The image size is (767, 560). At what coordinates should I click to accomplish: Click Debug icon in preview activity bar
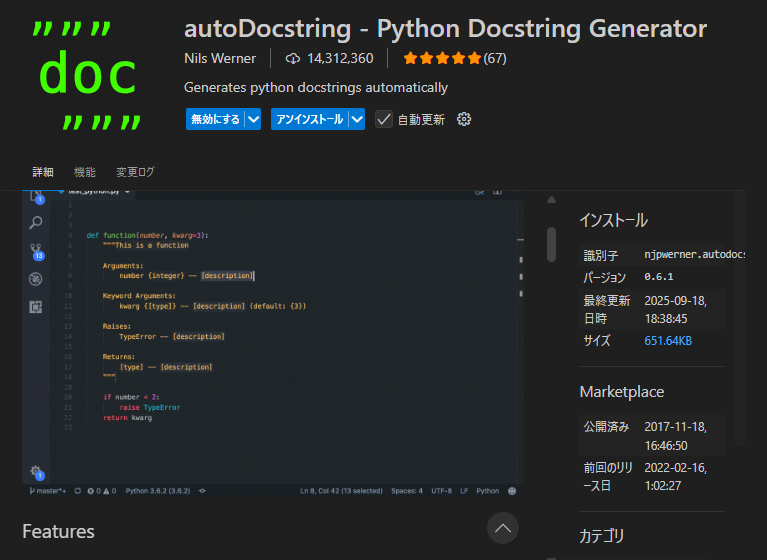(x=36, y=279)
